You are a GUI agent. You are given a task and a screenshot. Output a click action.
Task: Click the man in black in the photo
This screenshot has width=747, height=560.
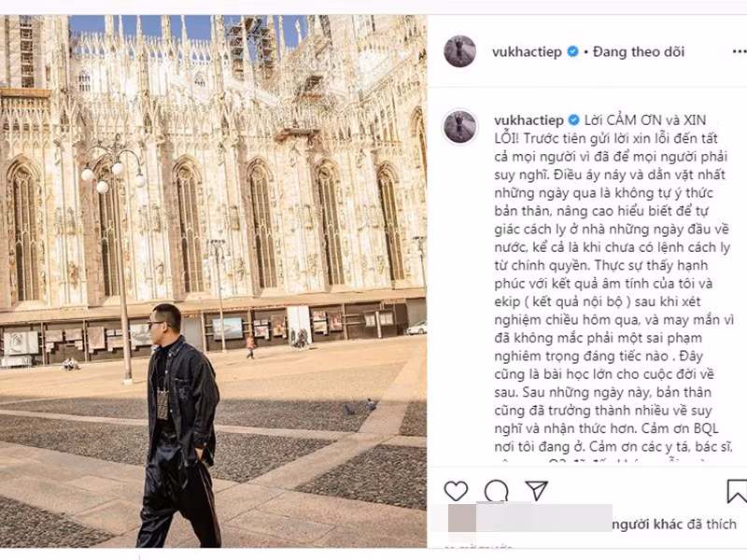coord(180,420)
